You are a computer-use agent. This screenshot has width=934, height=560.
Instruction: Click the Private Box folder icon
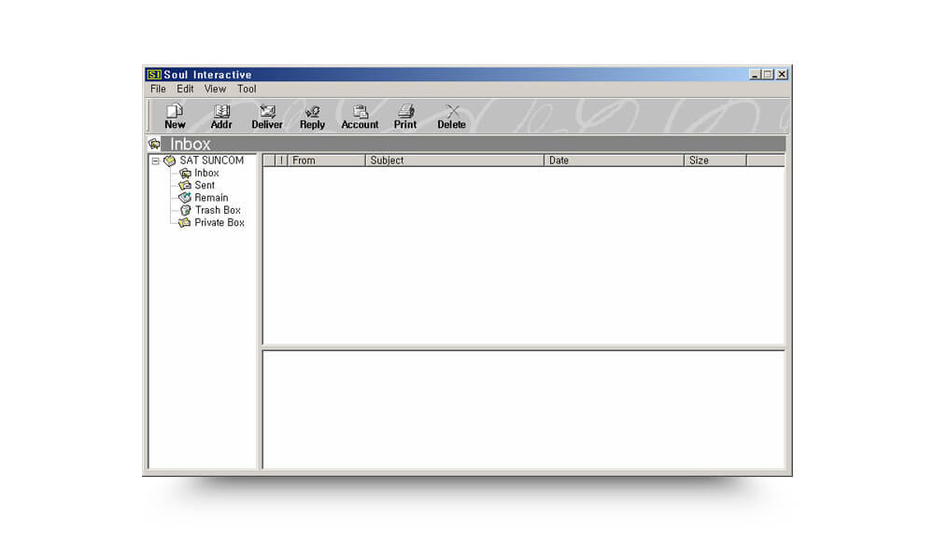pos(185,222)
